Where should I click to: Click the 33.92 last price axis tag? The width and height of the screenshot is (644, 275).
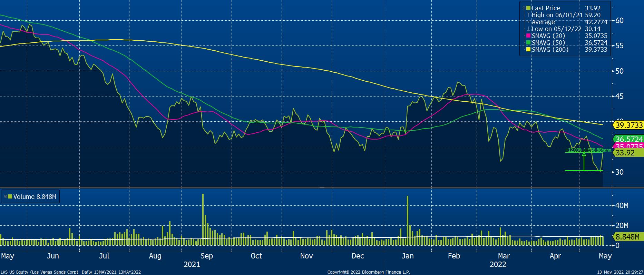(625, 153)
